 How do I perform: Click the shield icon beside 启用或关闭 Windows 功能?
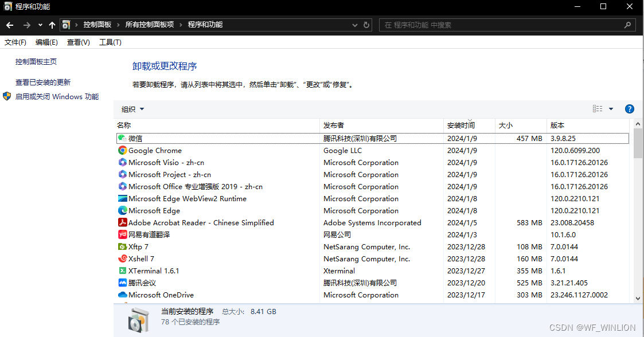tap(7, 96)
